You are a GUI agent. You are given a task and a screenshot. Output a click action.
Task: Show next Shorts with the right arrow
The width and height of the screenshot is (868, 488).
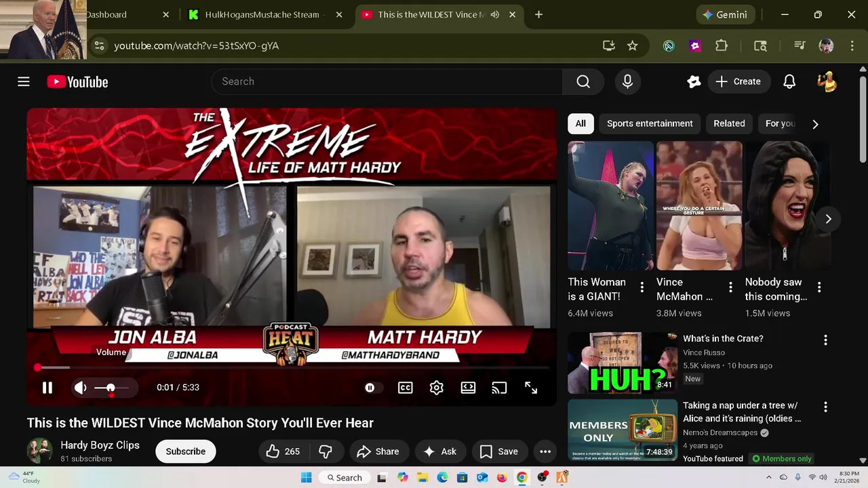point(828,219)
